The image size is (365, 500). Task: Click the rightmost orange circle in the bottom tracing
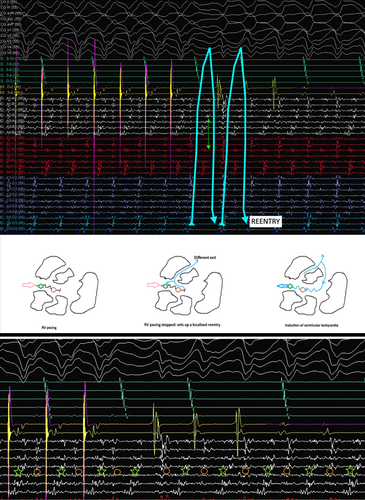pyautogui.click(x=330, y=471)
